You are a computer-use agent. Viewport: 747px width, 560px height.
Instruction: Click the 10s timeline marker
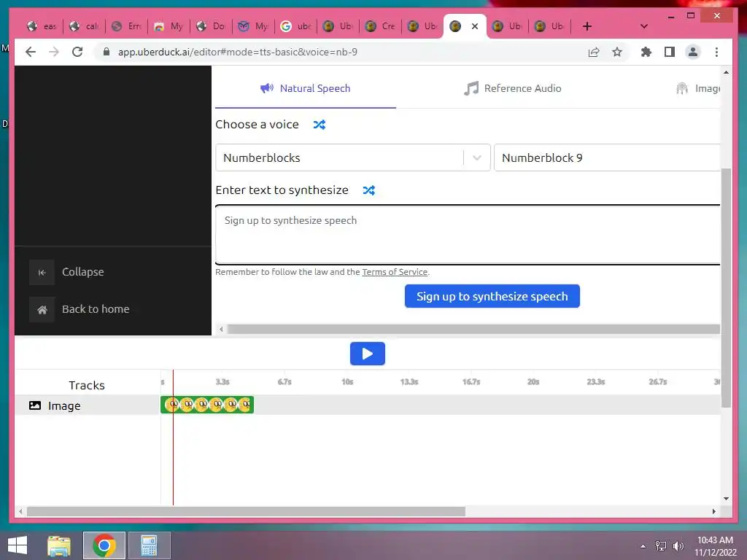[347, 382]
